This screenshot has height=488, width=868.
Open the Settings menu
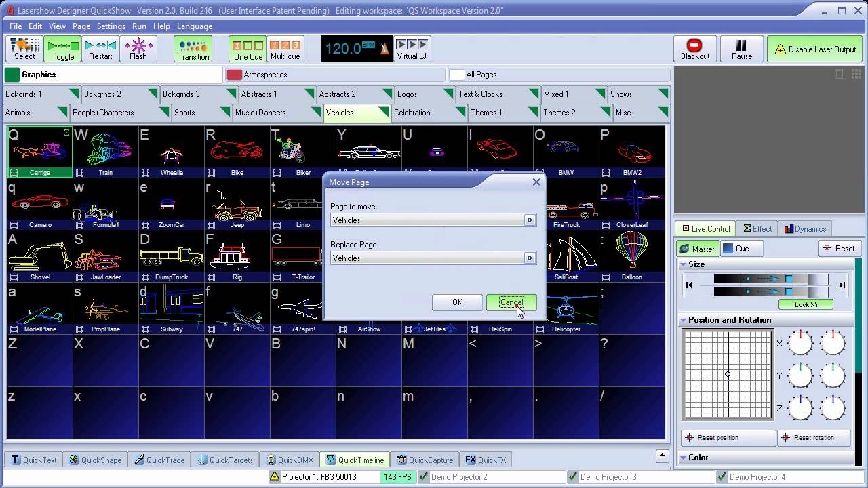(x=111, y=26)
